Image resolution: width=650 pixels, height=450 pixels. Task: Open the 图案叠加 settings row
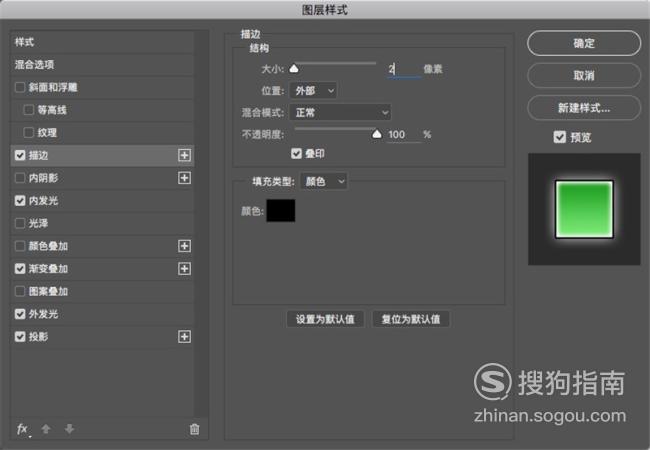point(102,291)
